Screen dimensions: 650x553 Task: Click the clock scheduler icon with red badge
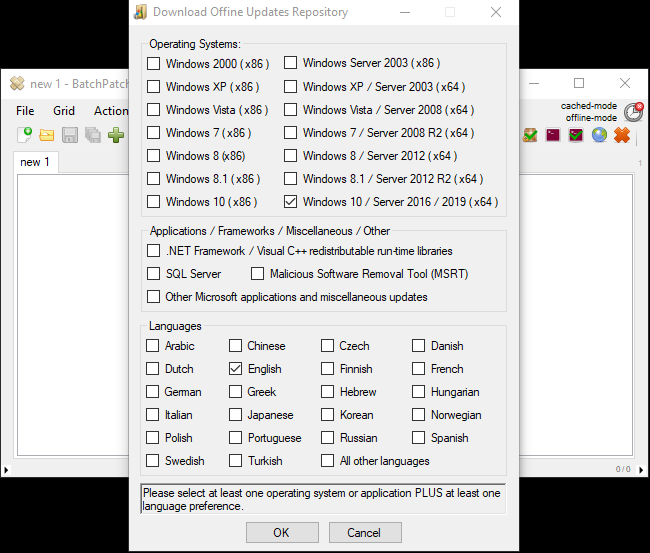[x=634, y=112]
